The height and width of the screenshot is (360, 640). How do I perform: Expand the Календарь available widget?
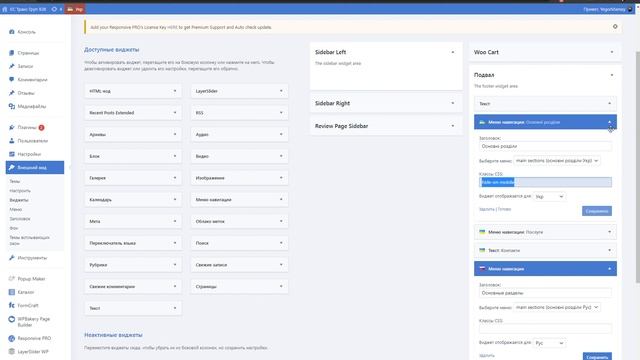pyautogui.click(x=175, y=200)
